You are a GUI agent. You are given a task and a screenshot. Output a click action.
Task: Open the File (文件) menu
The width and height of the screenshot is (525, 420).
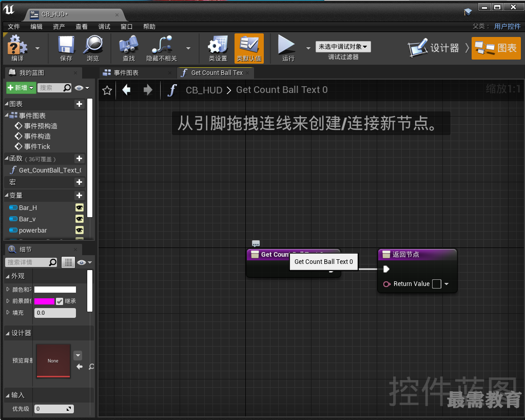point(14,27)
